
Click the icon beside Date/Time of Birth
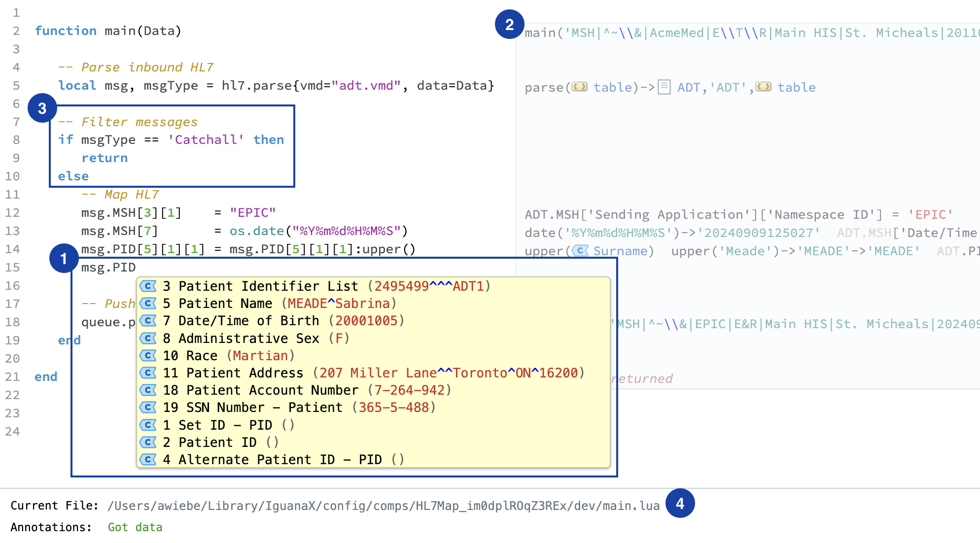coord(148,321)
